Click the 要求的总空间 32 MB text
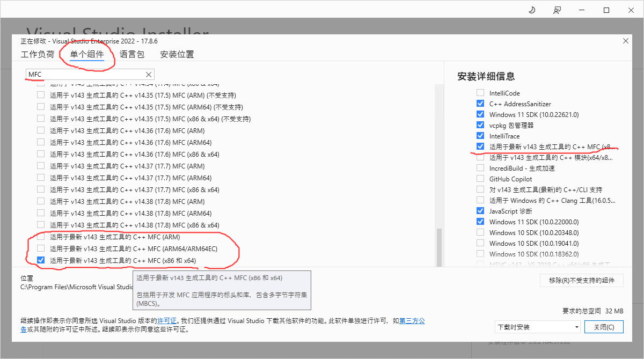The width and height of the screenshot is (644, 359). (593, 311)
